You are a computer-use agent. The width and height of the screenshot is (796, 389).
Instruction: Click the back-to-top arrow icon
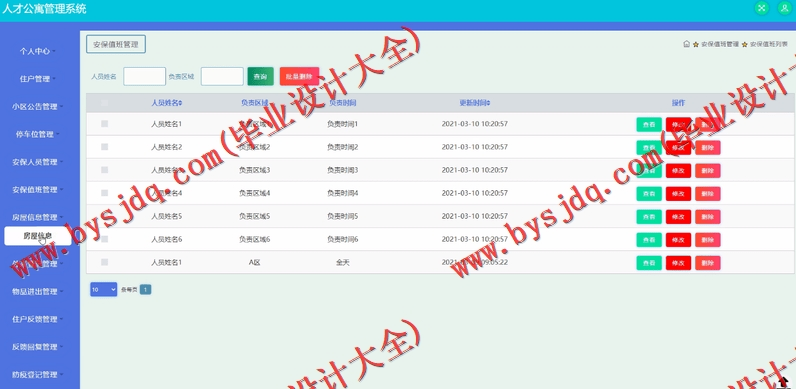tap(783, 382)
